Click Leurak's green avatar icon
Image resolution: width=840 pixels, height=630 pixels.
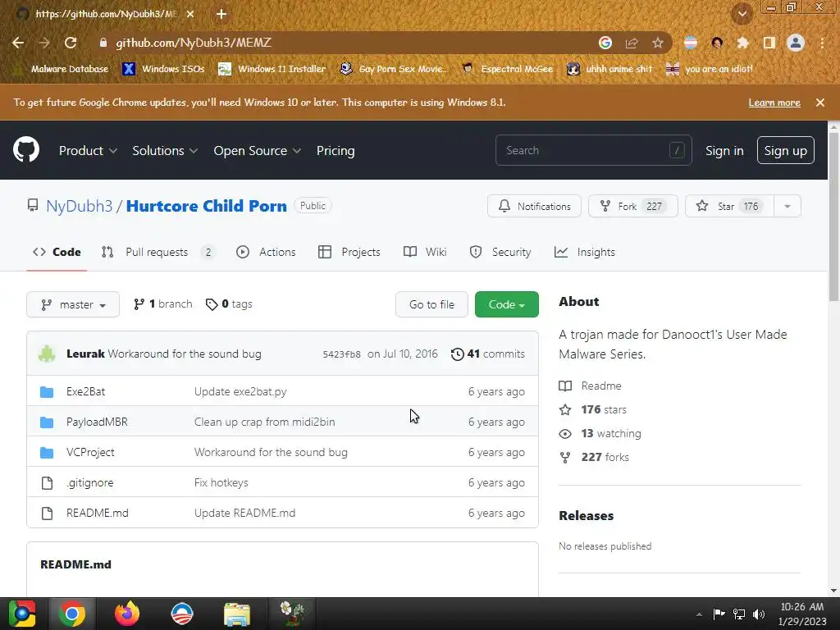[47, 354]
